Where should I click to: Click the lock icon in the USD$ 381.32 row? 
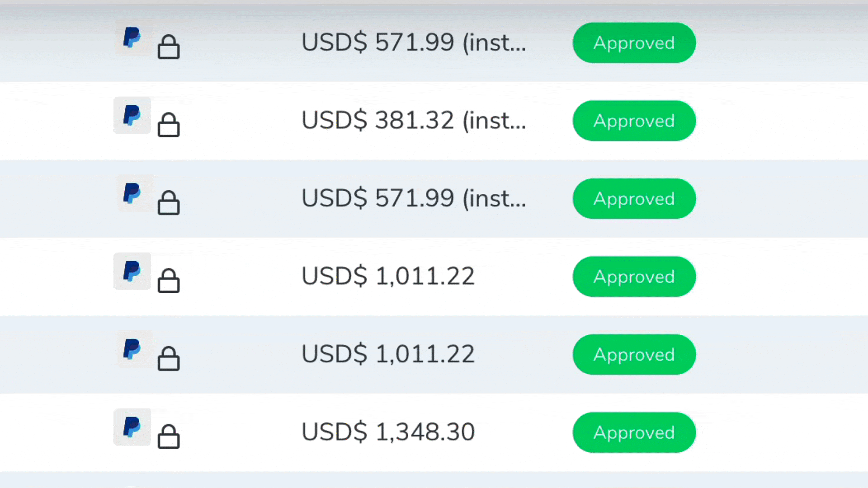pos(169,125)
